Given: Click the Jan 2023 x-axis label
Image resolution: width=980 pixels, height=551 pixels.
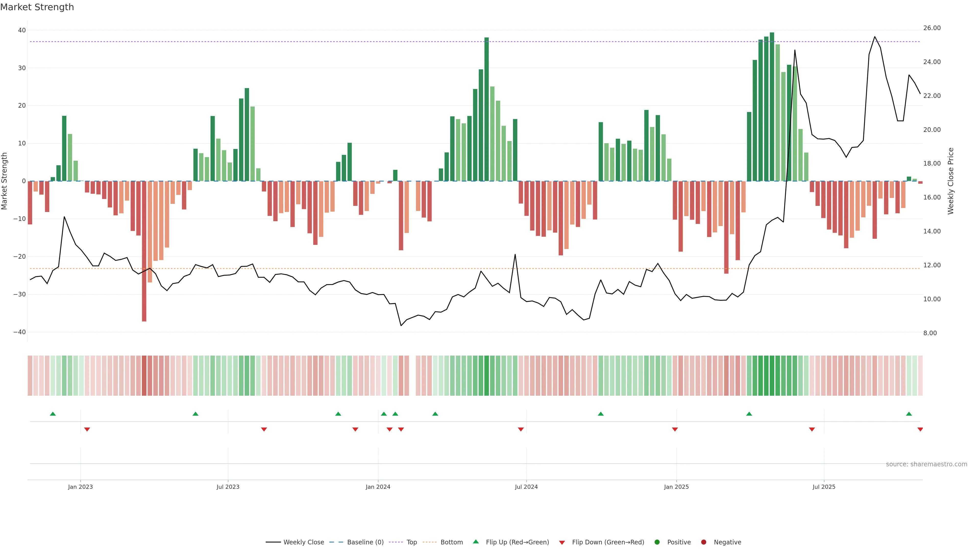Looking at the screenshot, I should (x=80, y=487).
